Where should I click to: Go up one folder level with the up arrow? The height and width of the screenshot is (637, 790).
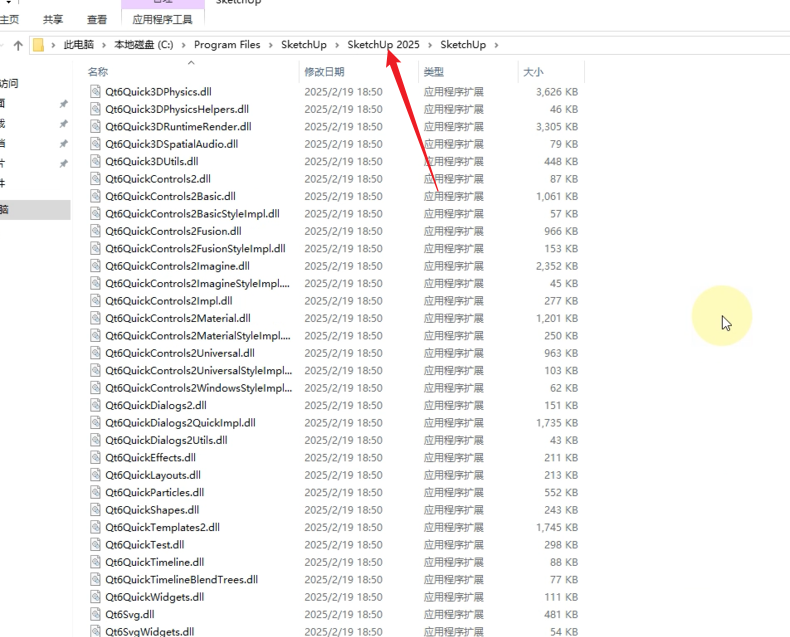click(18, 45)
